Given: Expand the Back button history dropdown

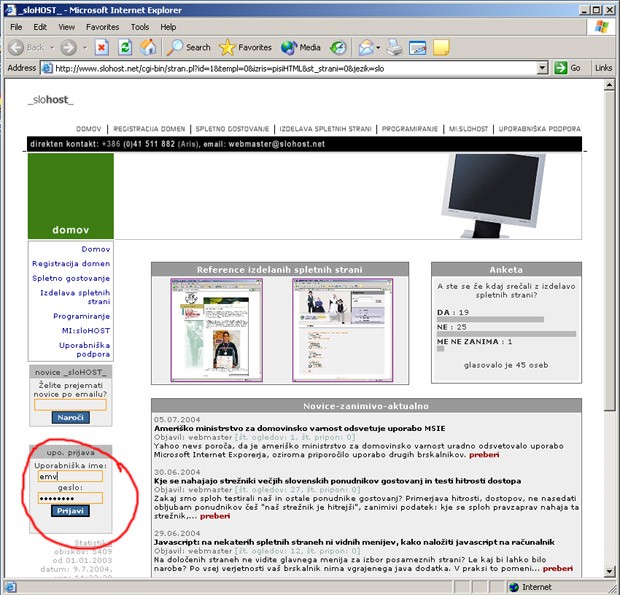Looking at the screenshot, I should 52,48.
